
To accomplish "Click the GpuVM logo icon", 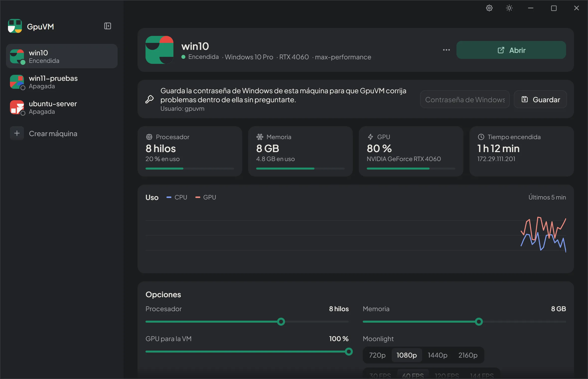I will point(15,26).
